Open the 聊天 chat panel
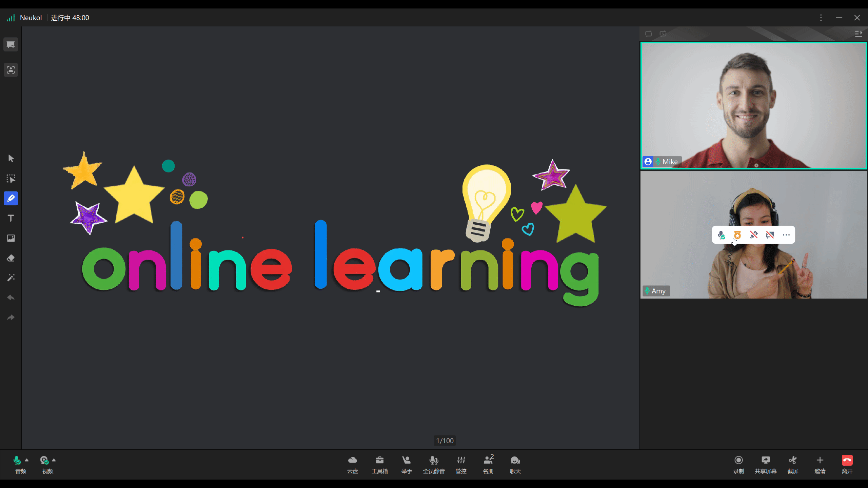Image resolution: width=868 pixels, height=488 pixels. 515,465
